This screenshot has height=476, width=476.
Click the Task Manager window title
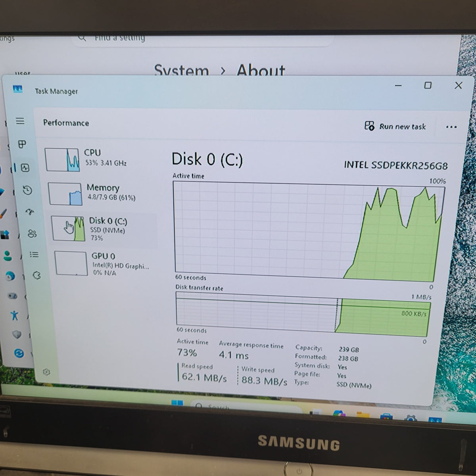(56, 91)
